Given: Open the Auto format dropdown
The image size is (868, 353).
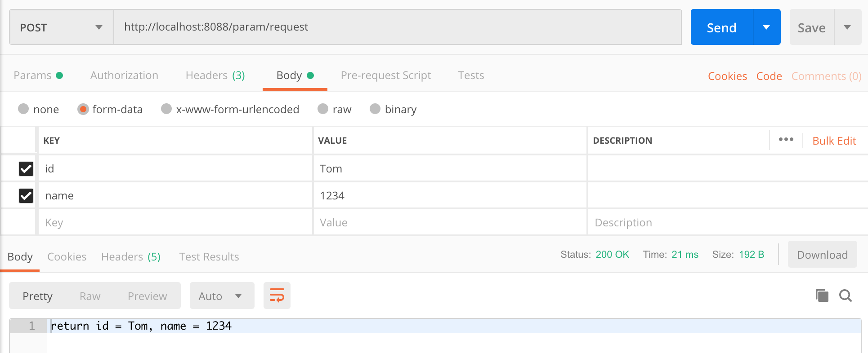Looking at the screenshot, I should (x=222, y=296).
